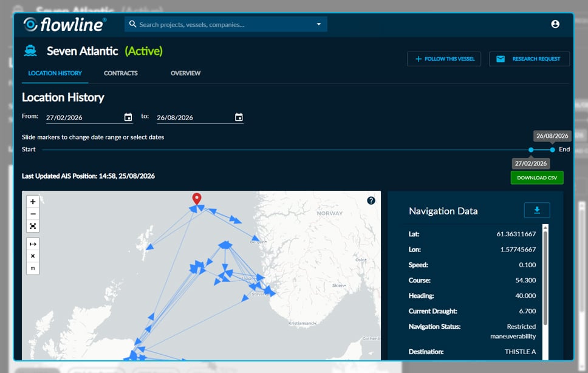The image size is (588, 373).
Task: Switch to Location History tab
Action: 55,73
